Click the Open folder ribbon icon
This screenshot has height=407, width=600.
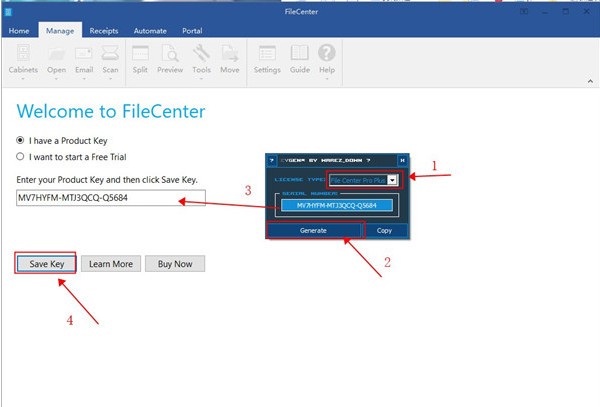point(57,54)
